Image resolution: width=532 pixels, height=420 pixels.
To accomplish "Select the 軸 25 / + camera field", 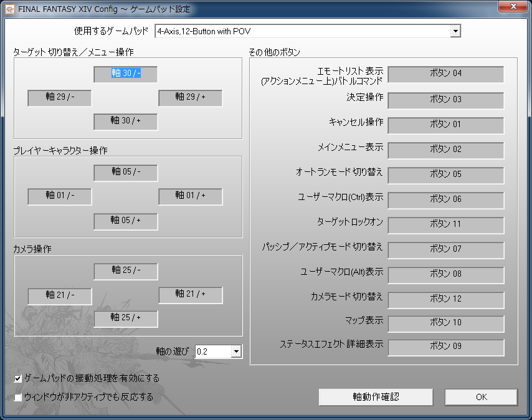I will click(126, 318).
